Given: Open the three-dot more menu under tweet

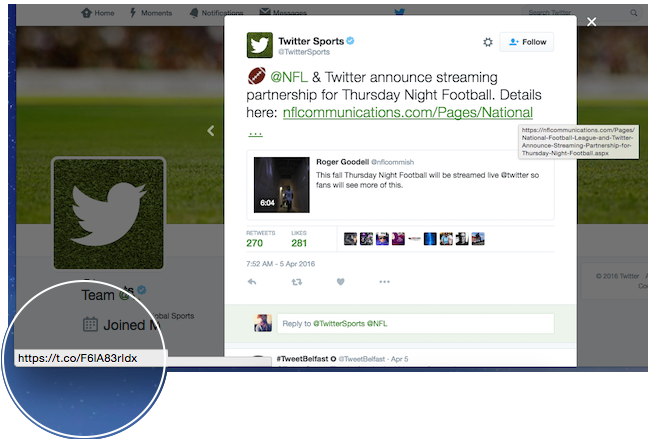Looking at the screenshot, I should coord(384,282).
